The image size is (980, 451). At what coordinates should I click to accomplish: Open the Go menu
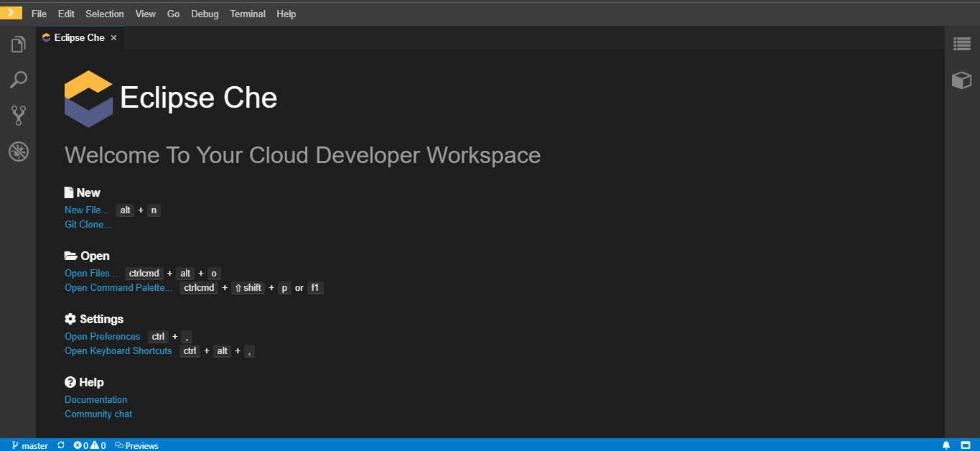[x=173, y=14]
